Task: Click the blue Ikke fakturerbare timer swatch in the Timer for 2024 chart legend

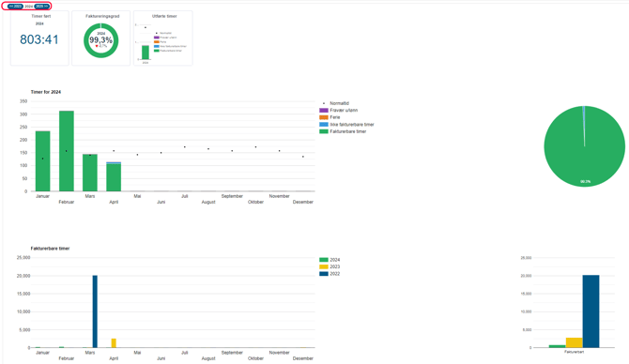Action: point(324,125)
